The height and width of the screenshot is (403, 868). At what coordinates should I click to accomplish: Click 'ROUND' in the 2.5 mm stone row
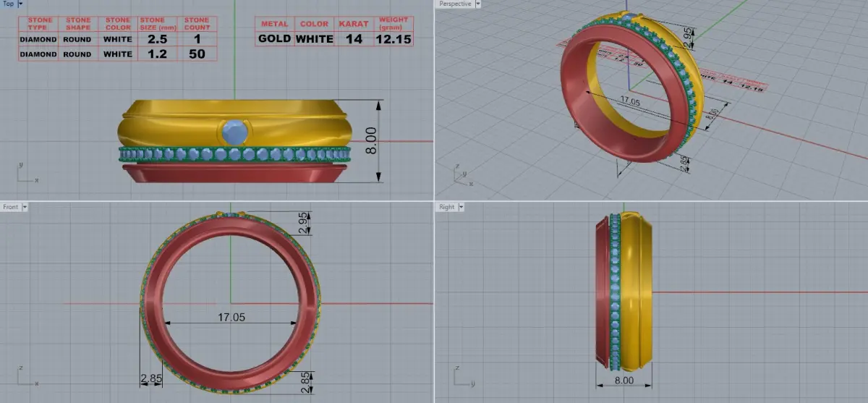click(77, 39)
